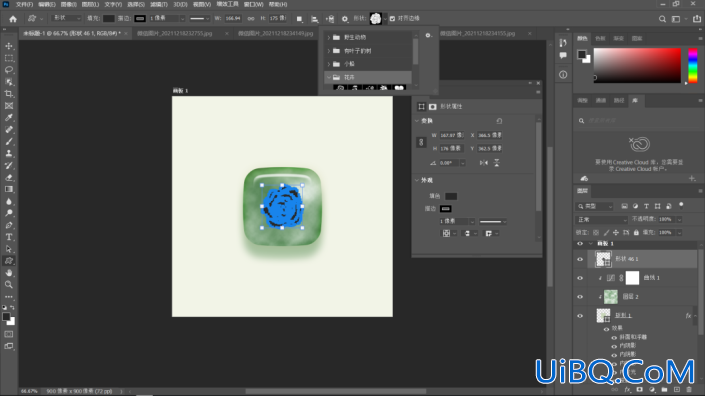This screenshot has width=705, height=396.
Task: Open the 窗口(W) menu
Action: (254, 4)
